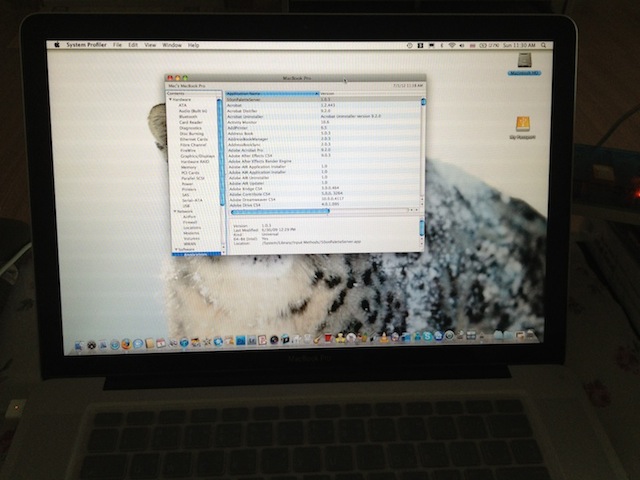This screenshot has width=640, height=480.
Task: Select the Address Book row
Action: [323, 133]
